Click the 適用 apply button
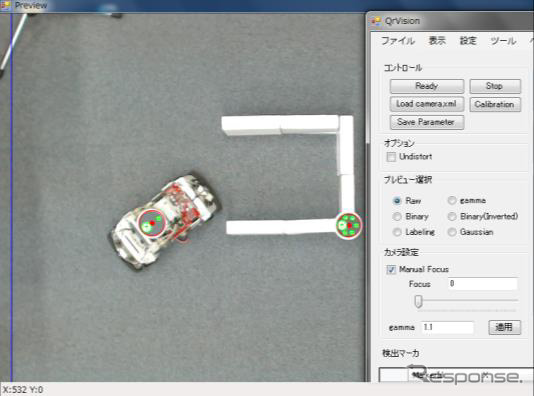 tap(504, 327)
